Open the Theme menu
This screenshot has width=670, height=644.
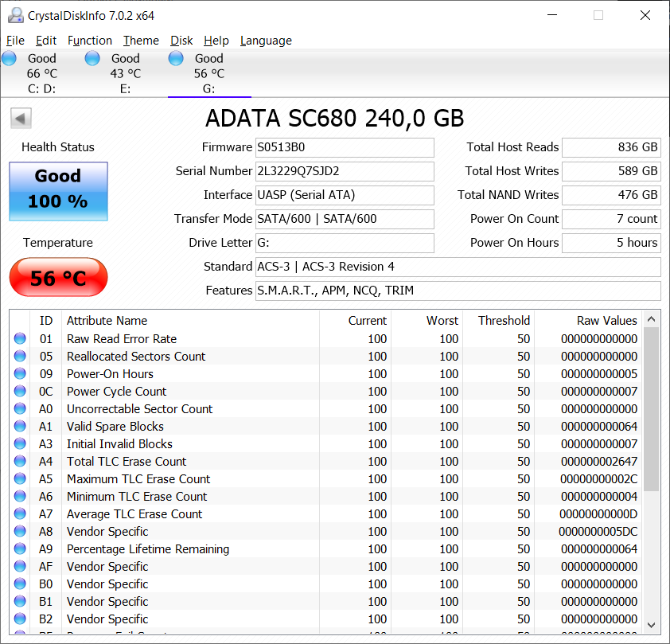(x=141, y=41)
